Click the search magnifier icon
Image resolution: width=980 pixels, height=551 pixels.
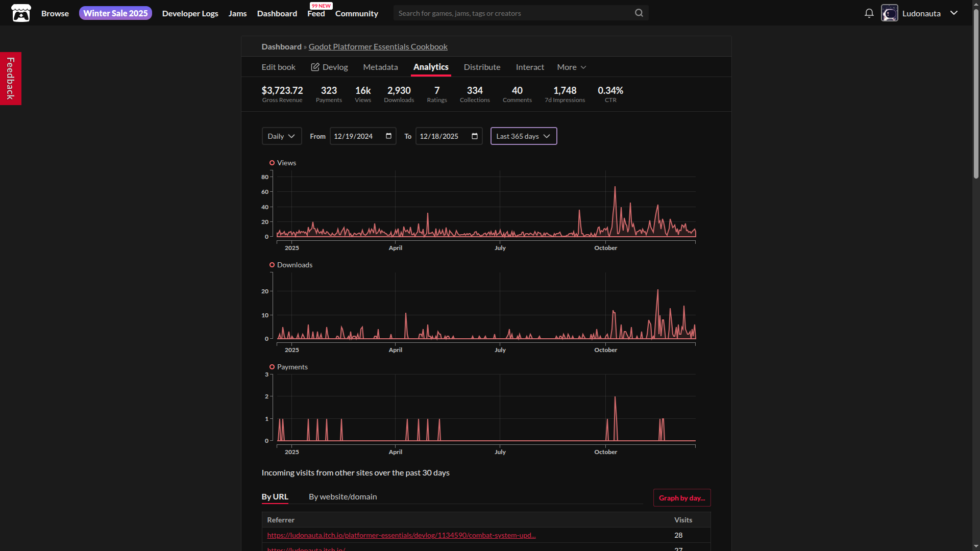click(639, 13)
